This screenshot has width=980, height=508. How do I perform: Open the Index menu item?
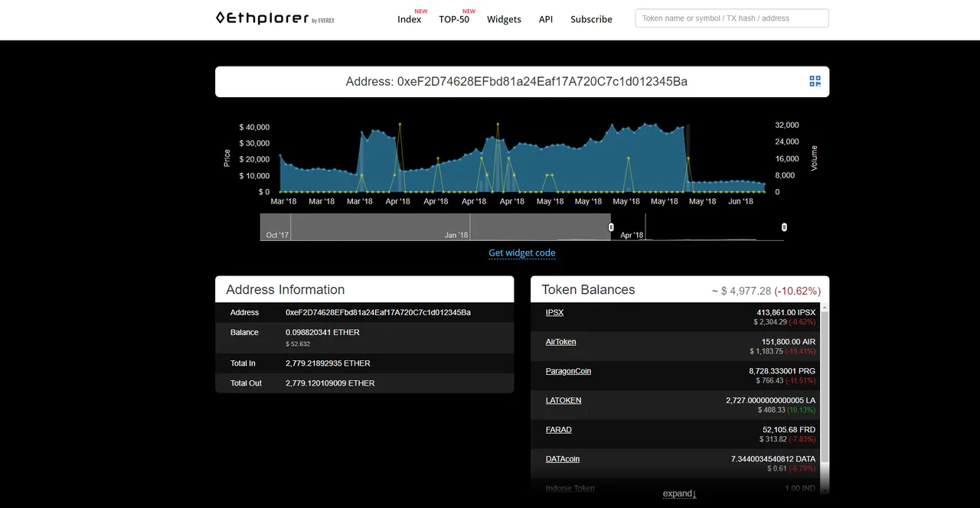(410, 19)
